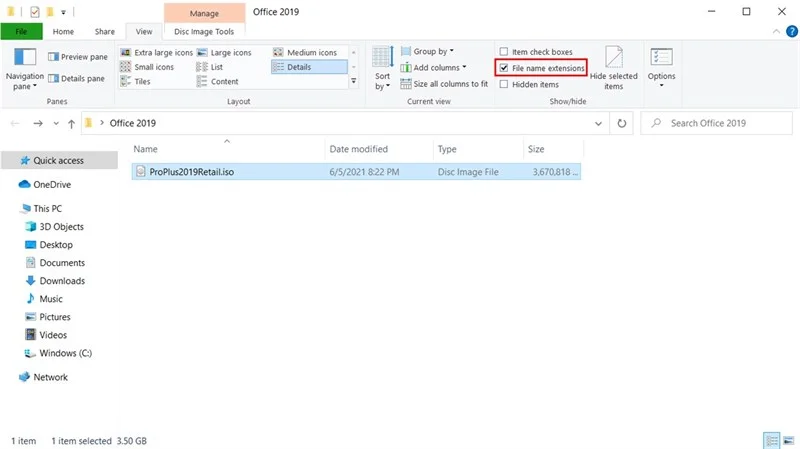Screen dimensions: 800x449
Task: Click the Properties quick access toolbar icon
Action: click(35, 12)
